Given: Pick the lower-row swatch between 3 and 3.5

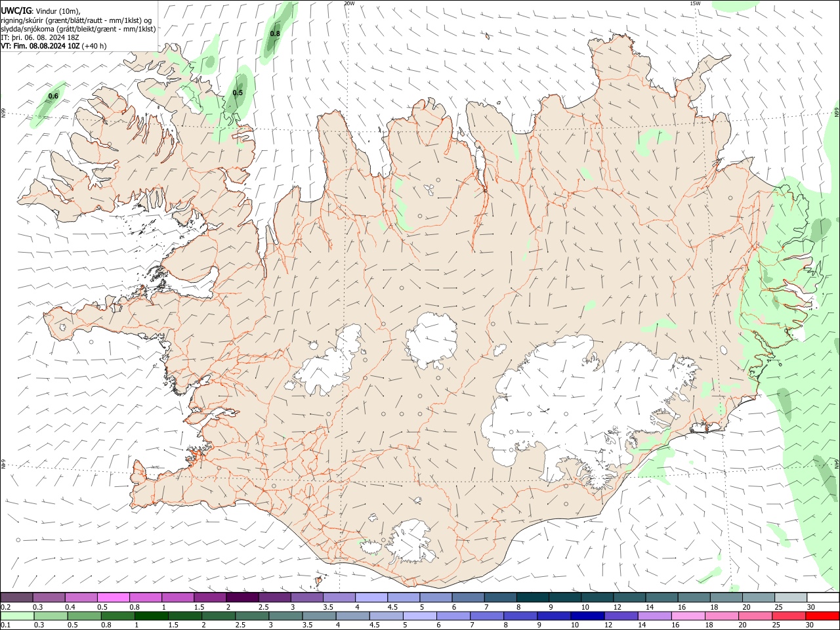Looking at the screenshot, I should 286,616.
